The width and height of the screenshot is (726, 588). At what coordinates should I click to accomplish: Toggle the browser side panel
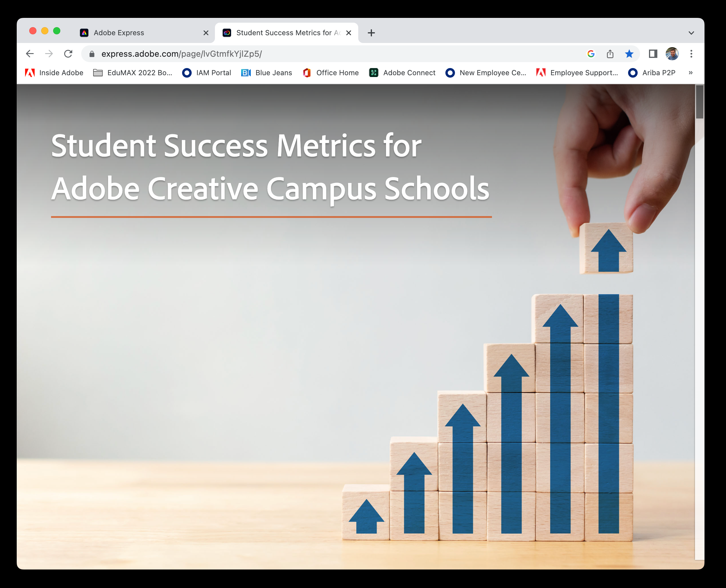653,53
